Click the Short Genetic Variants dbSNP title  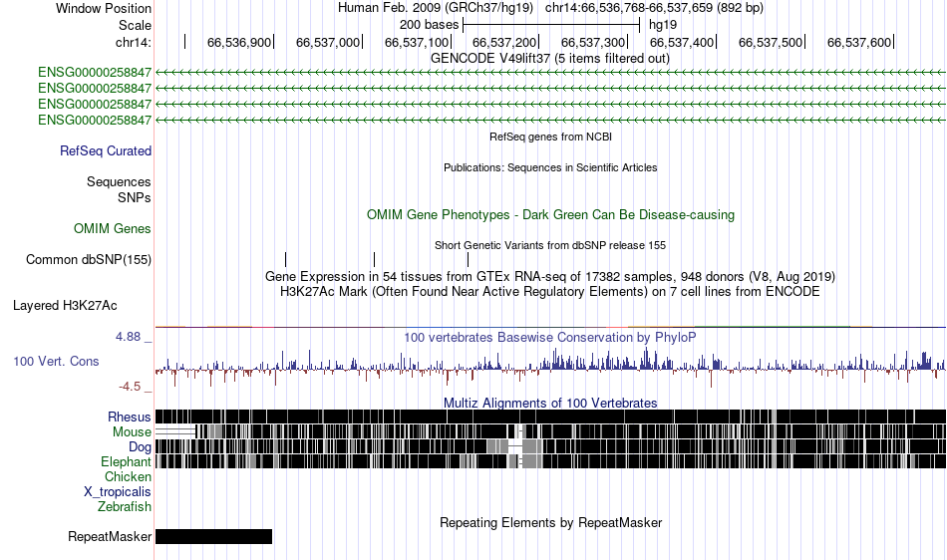550,245
